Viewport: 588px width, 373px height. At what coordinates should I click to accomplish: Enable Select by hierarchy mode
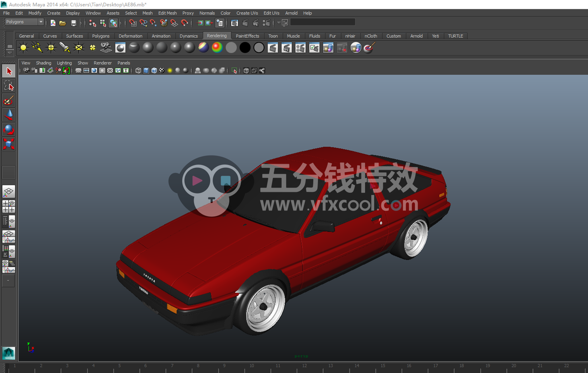click(93, 23)
